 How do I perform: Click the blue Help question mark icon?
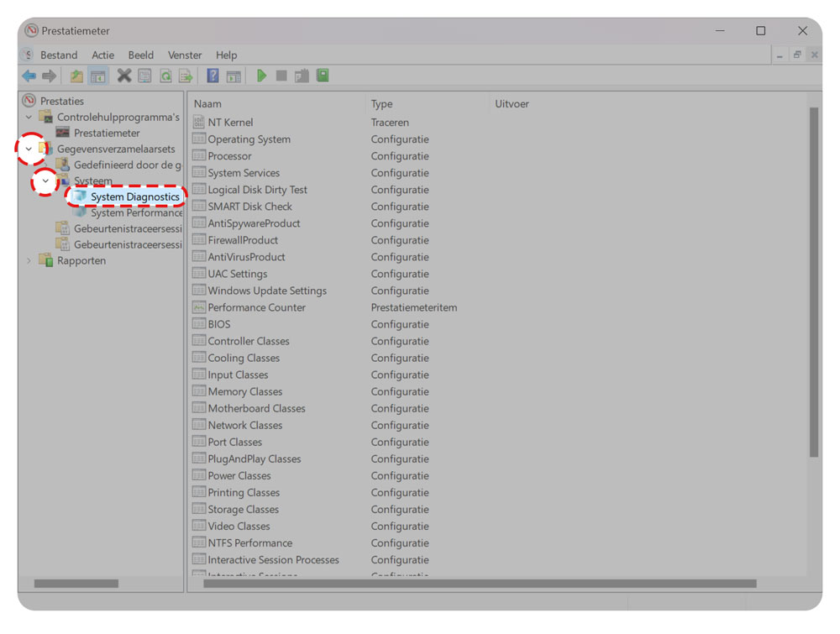[213, 76]
